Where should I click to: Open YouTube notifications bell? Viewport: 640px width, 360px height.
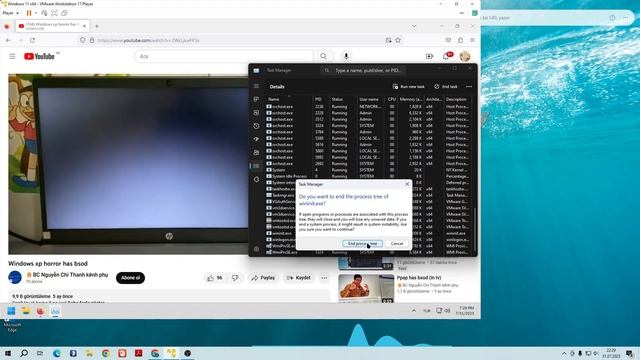tap(446, 56)
